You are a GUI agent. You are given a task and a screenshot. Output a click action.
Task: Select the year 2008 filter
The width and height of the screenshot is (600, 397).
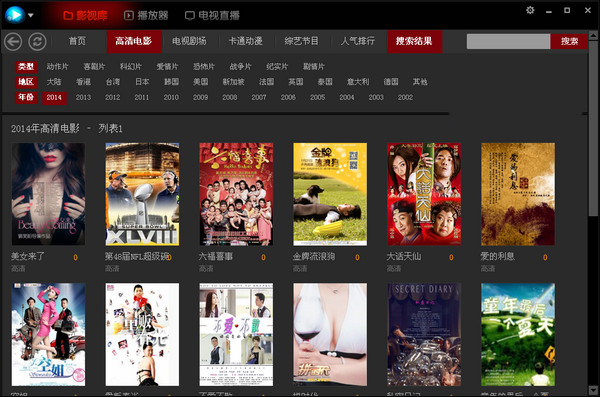pyautogui.click(x=230, y=98)
